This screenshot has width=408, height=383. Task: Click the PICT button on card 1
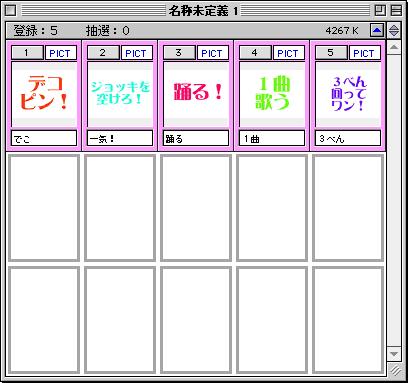click(61, 53)
